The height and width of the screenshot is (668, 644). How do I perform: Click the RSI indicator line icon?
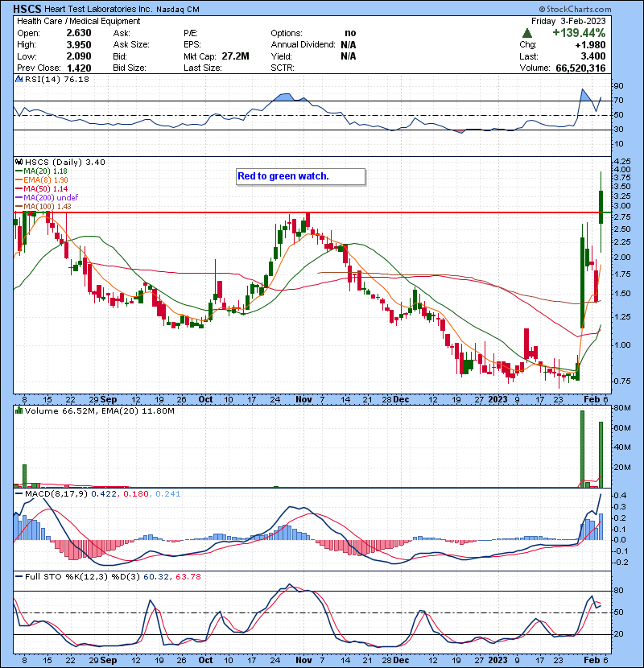coord(19,79)
